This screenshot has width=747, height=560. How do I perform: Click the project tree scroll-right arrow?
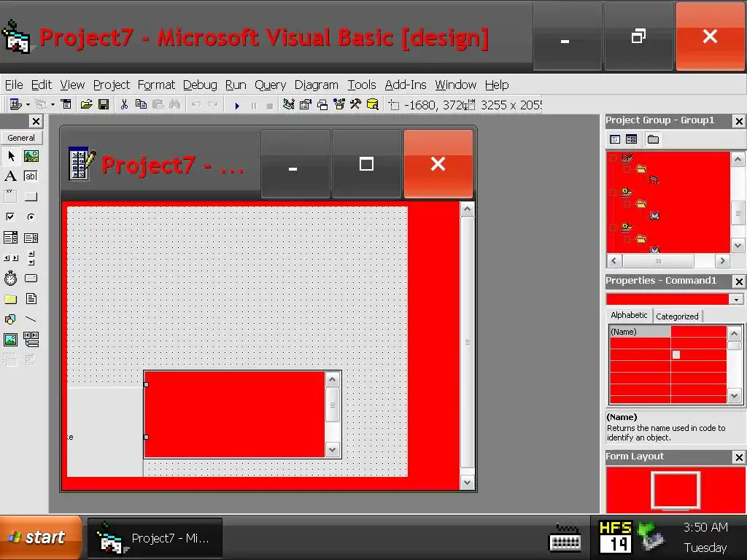pos(722,261)
